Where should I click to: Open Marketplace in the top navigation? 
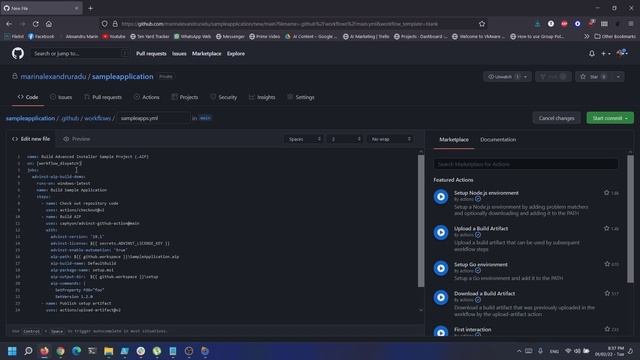(x=207, y=53)
